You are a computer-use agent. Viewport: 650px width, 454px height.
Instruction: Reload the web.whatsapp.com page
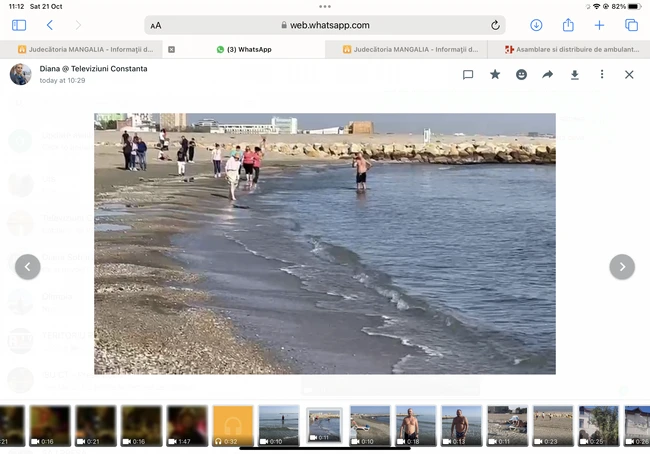click(495, 25)
